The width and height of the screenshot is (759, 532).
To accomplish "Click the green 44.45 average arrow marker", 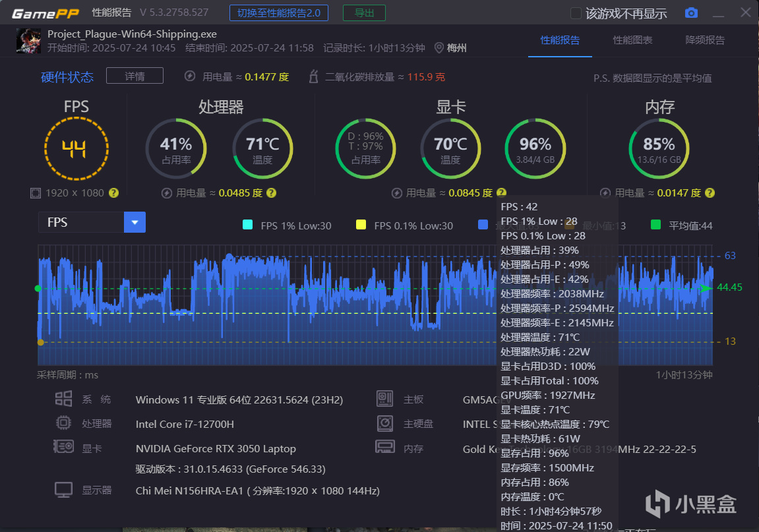I will (x=707, y=288).
